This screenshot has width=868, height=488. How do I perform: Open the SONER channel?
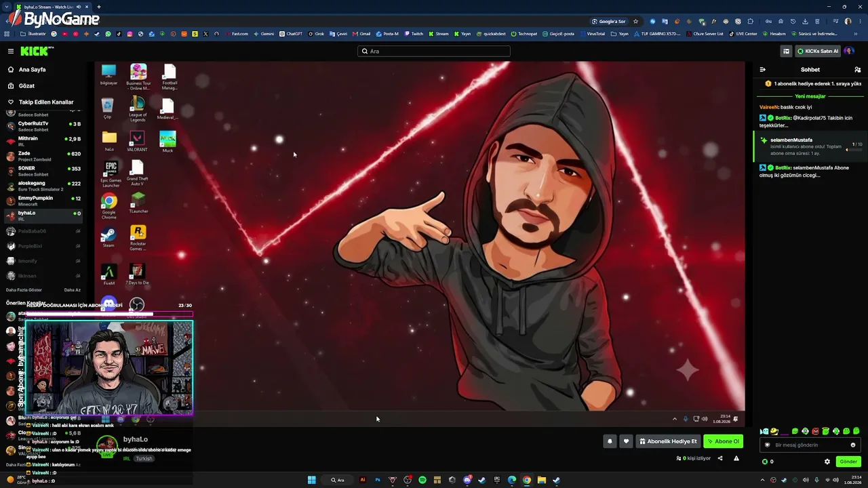tap(43, 171)
